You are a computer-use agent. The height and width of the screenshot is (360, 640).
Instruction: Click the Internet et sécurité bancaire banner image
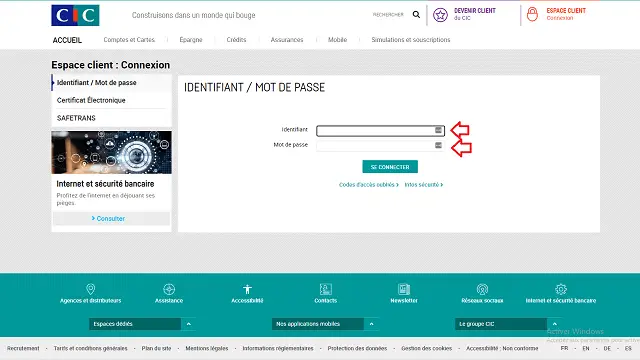tap(111, 152)
